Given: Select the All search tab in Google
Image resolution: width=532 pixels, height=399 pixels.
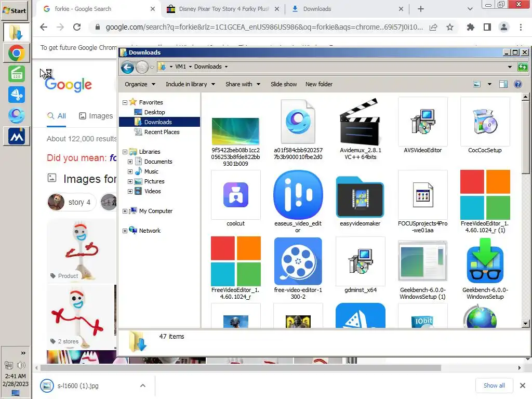Looking at the screenshot, I should (x=57, y=116).
